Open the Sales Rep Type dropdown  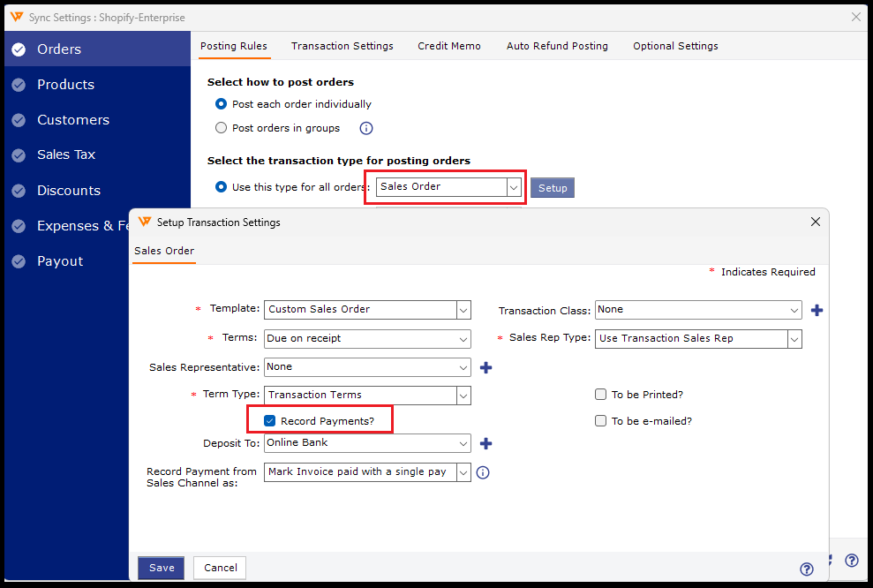794,338
